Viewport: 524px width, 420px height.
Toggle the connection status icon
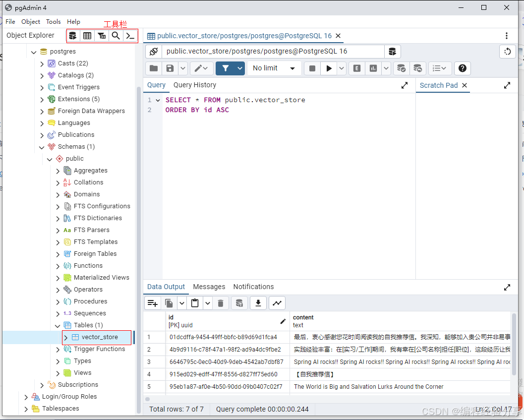pyautogui.click(x=154, y=52)
